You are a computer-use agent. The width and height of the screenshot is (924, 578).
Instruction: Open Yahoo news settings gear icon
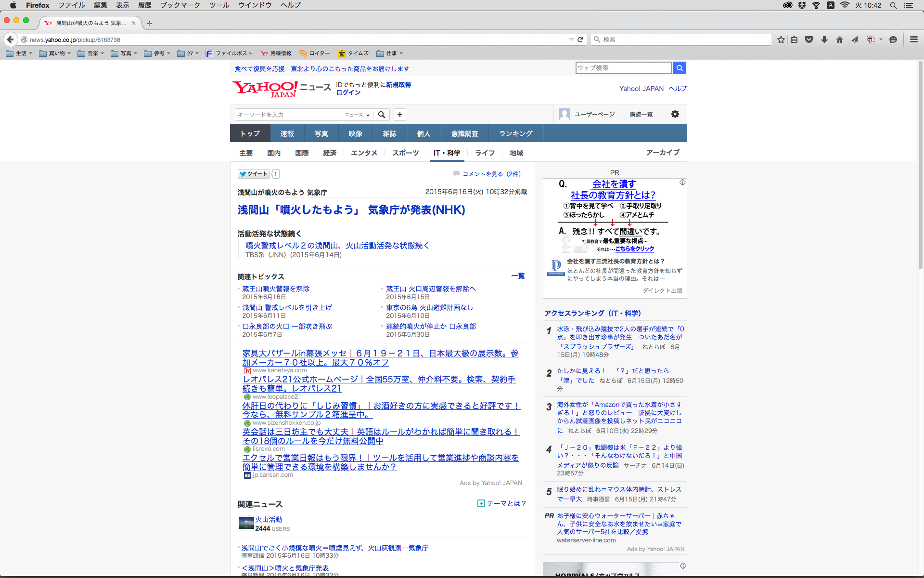pyautogui.click(x=675, y=114)
